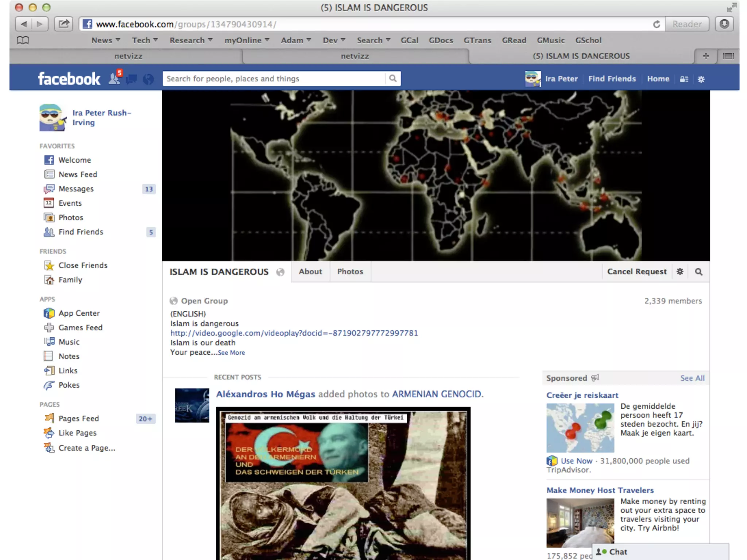This screenshot has height=560, width=747.
Task: Open the Dev bookmarks dropdown
Action: [x=334, y=40]
